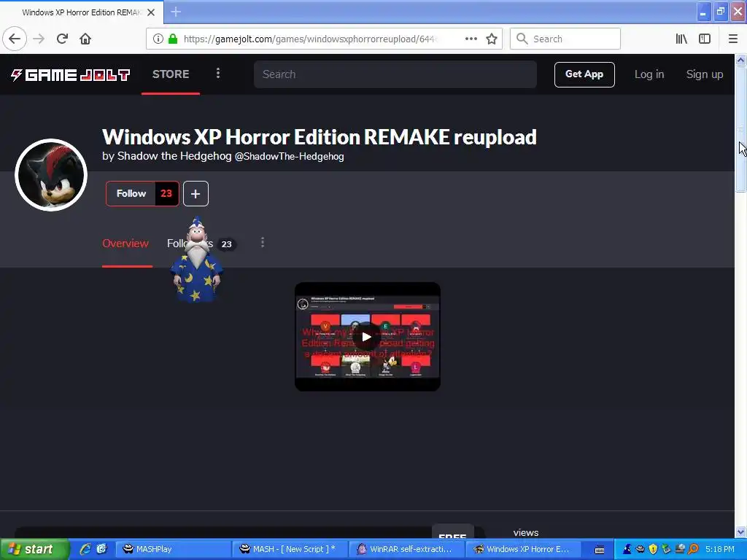Click the Shadow the Hedgehog author name

(174, 156)
